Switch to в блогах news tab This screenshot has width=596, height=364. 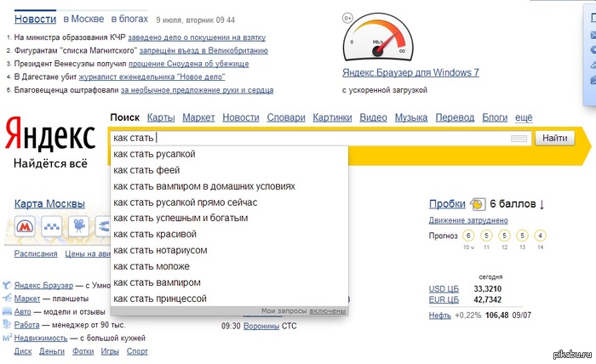tap(129, 19)
